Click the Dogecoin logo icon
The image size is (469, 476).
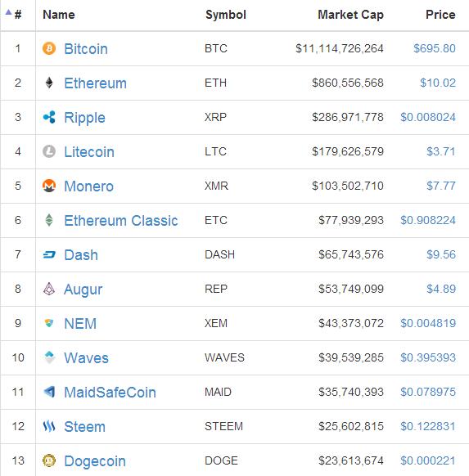tap(49, 460)
